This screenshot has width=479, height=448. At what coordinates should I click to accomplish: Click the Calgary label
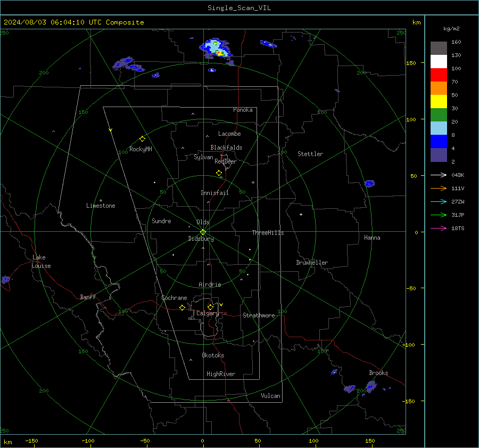click(x=208, y=313)
